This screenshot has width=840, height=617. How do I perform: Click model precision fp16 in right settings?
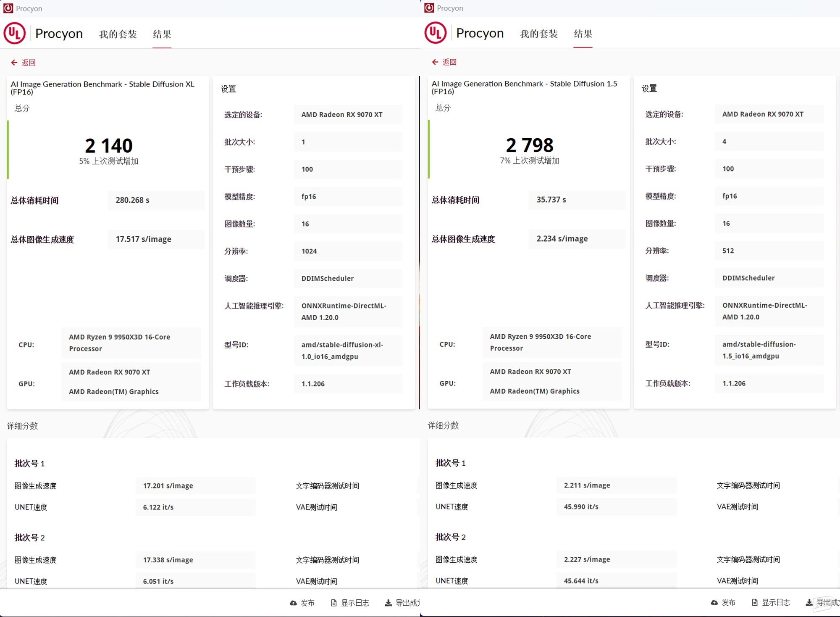(x=769, y=196)
